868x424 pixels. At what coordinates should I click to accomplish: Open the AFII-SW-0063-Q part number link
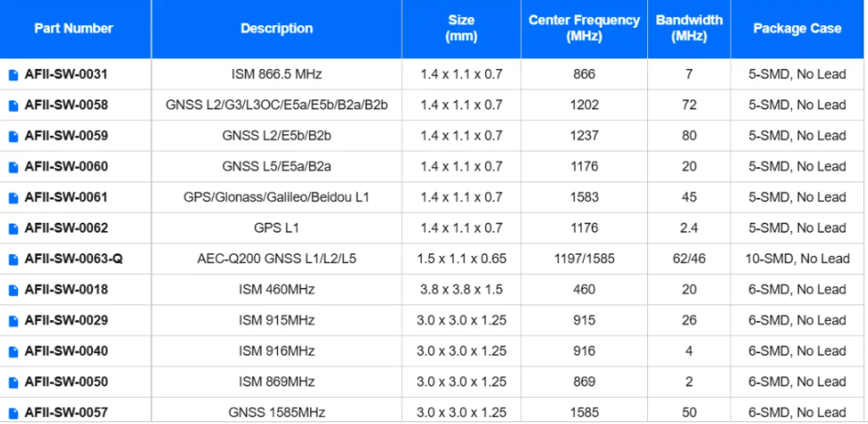(73, 259)
